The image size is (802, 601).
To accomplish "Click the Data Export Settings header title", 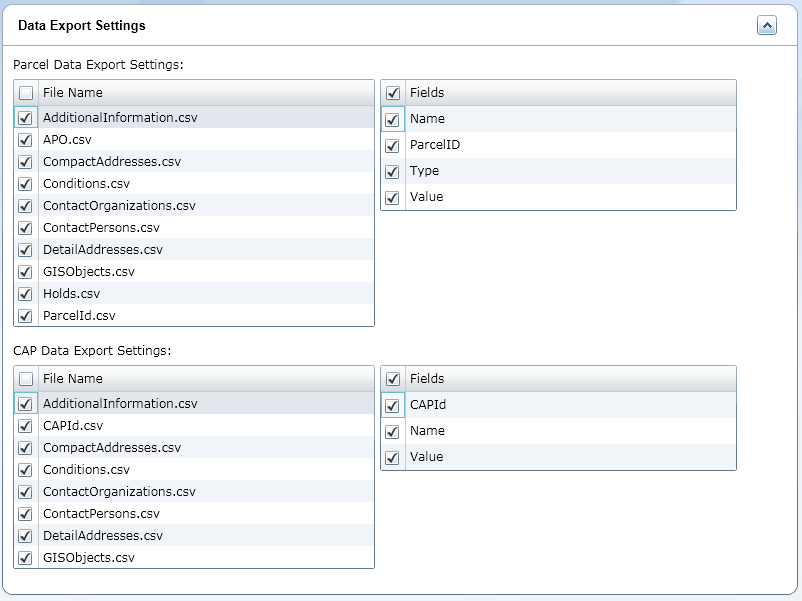I will (x=82, y=25).
